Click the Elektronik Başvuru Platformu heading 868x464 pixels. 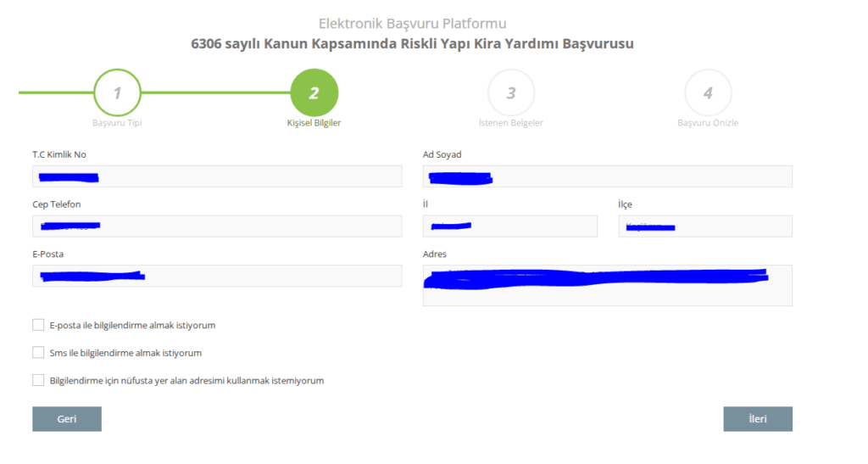coord(413,24)
